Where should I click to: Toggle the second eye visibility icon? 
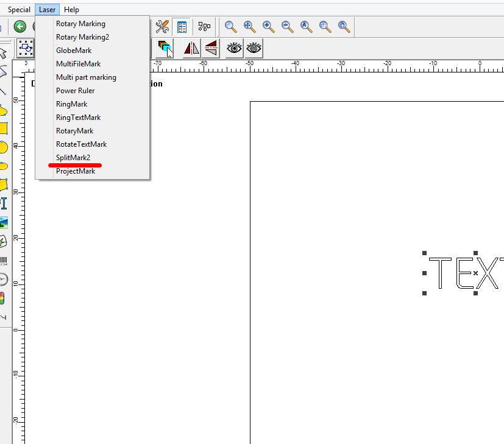pos(254,48)
